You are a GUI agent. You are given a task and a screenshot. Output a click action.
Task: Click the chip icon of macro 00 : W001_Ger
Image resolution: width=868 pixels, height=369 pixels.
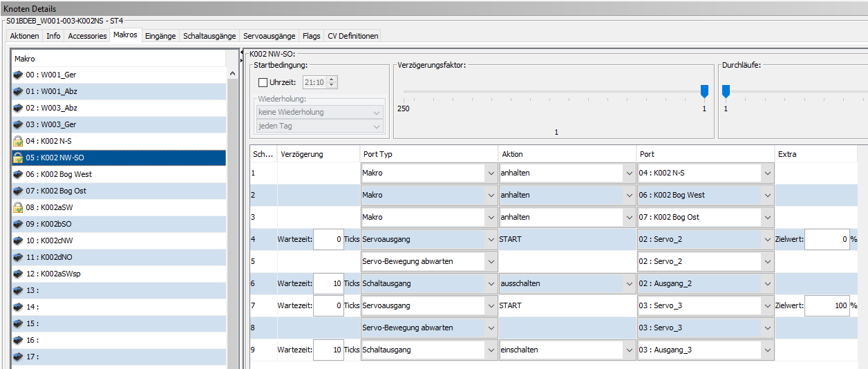tap(18, 75)
